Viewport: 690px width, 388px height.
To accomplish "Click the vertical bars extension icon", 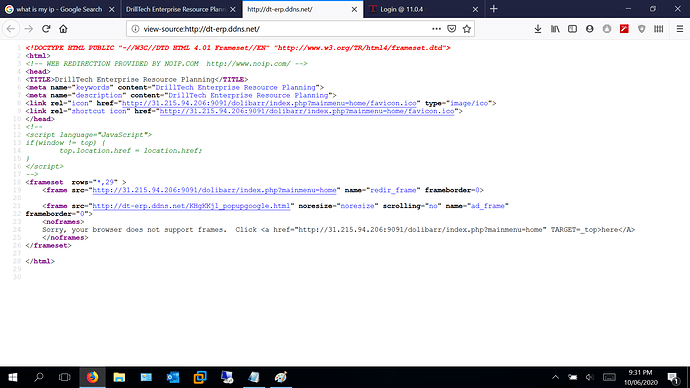I will 659,29.
